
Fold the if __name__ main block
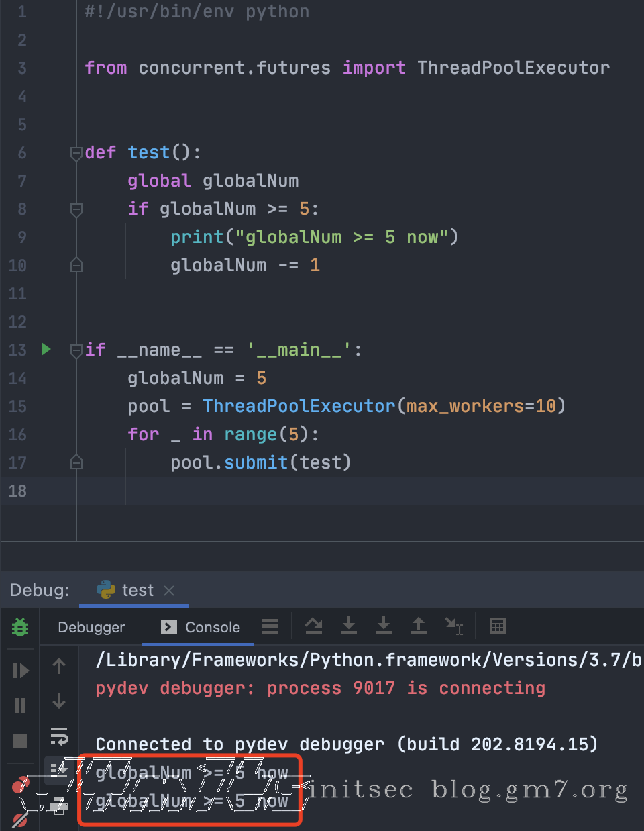click(76, 350)
